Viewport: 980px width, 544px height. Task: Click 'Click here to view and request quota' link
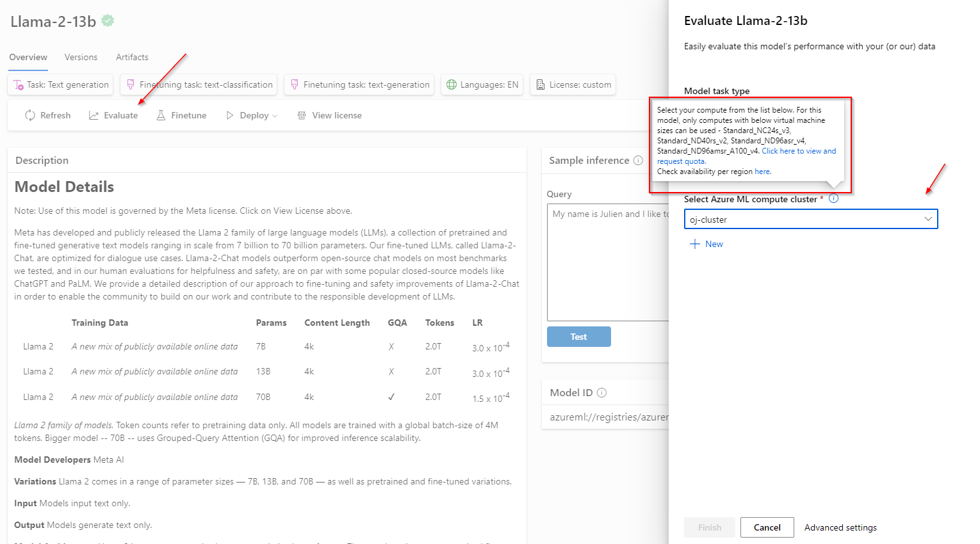799,151
